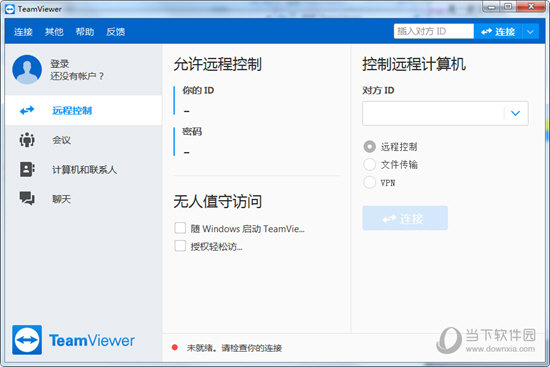Open the 连接 menu
The height and width of the screenshot is (367, 550).
pyautogui.click(x=23, y=32)
